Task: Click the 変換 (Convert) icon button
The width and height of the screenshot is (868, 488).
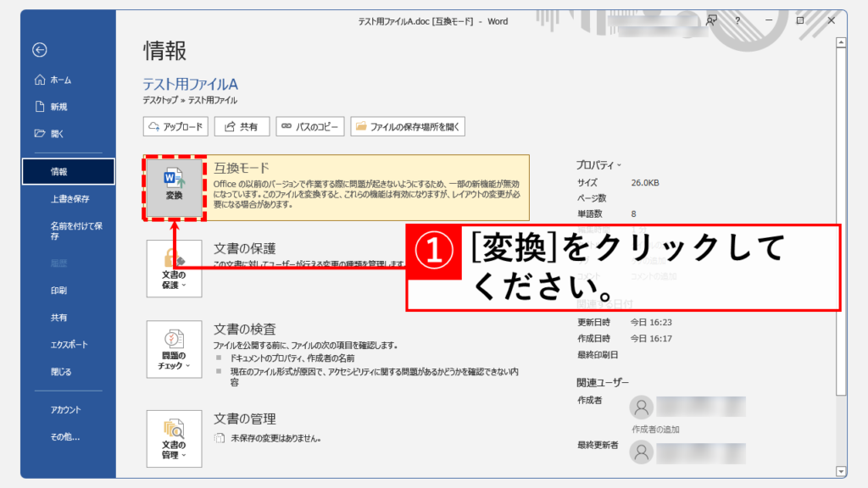Action: coord(174,186)
